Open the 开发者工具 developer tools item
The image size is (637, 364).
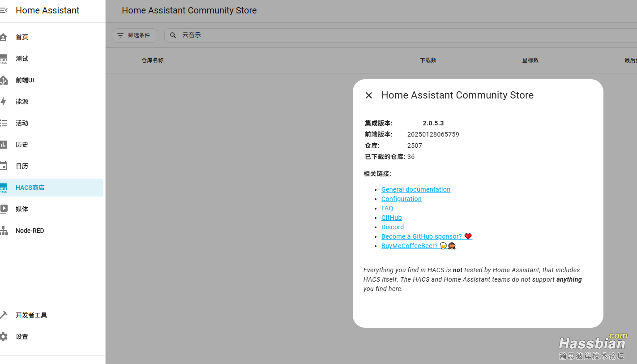coord(31,315)
